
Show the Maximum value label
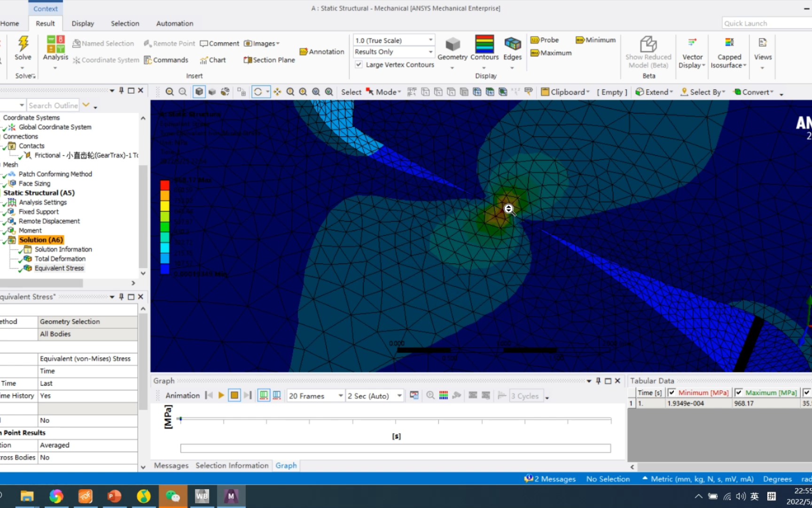tap(550, 53)
